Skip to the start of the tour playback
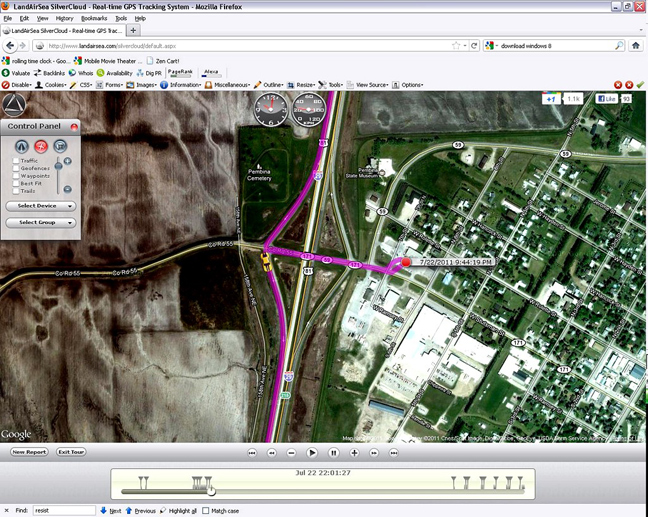This screenshot has width=648, height=517. tap(252, 453)
